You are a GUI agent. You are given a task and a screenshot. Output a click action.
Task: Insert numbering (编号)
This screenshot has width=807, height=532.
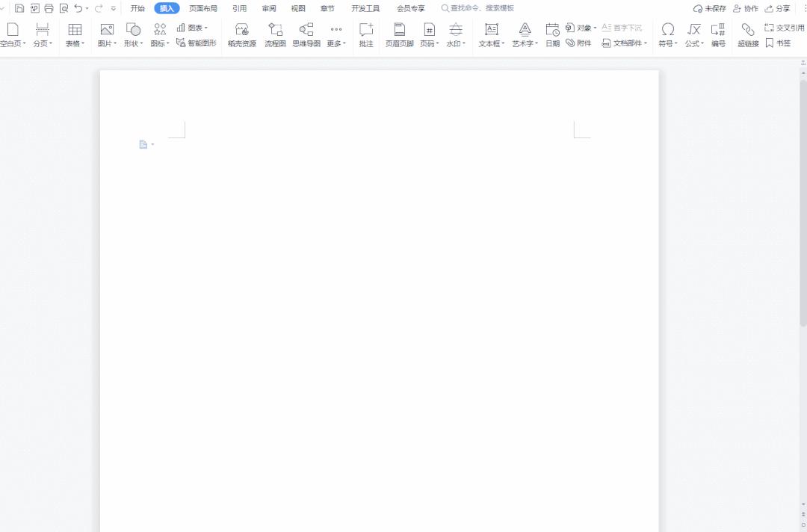(719, 35)
